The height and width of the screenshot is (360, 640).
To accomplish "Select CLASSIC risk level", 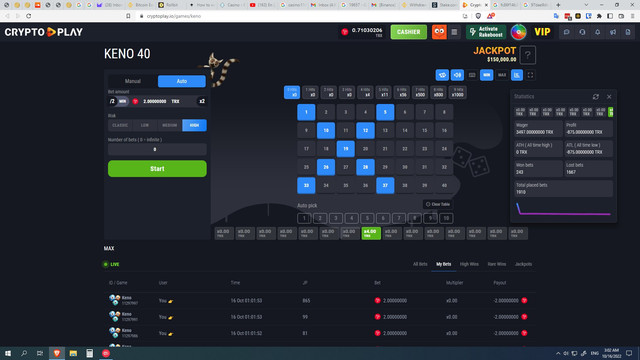I will (120, 125).
